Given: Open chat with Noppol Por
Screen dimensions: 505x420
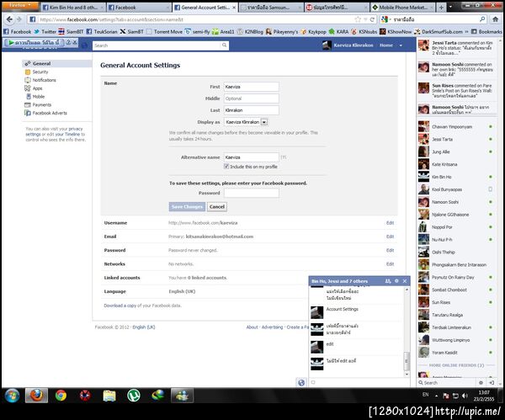Looking at the screenshot, I should point(455,227).
